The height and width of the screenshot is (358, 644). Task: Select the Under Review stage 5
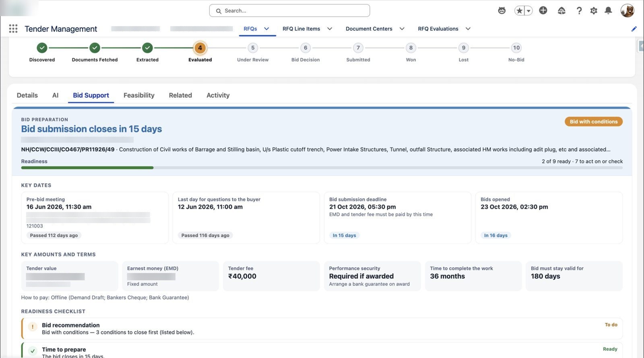pyautogui.click(x=253, y=48)
